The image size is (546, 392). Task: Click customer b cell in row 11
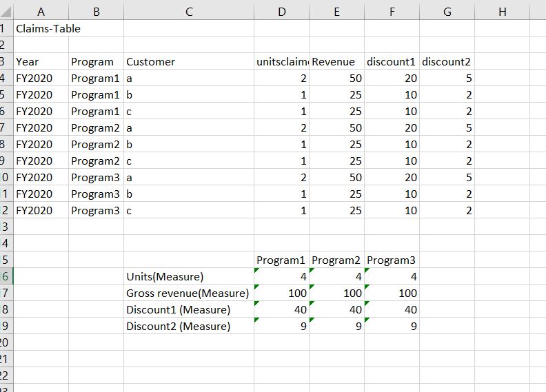click(x=189, y=194)
